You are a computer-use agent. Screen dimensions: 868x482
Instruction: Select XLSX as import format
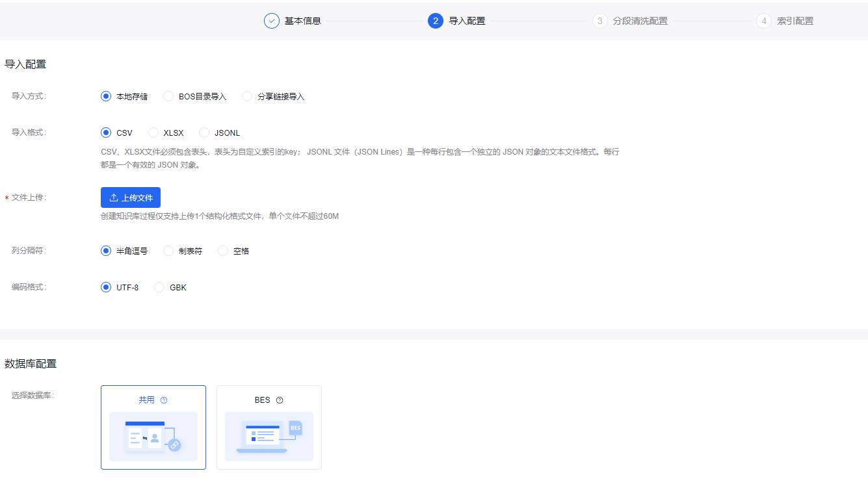tap(153, 132)
